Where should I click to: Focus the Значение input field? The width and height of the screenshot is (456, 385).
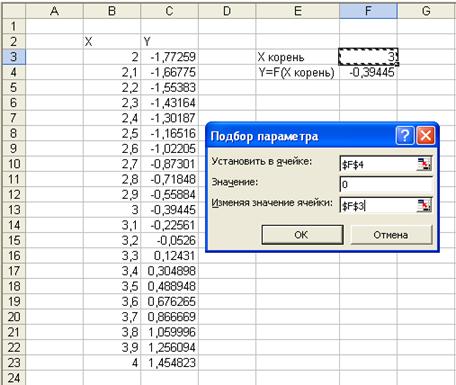point(386,184)
